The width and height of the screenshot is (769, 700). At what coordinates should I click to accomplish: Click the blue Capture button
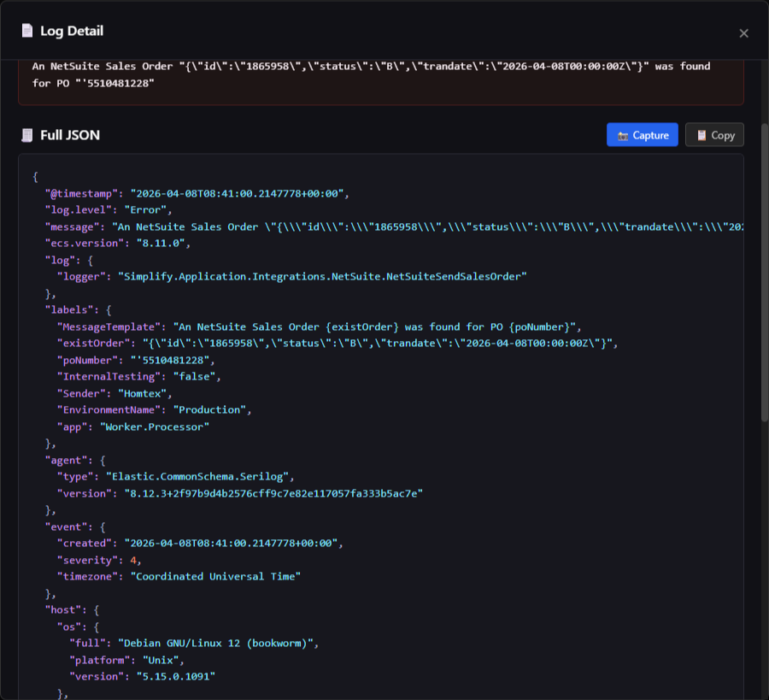pyautogui.click(x=643, y=135)
